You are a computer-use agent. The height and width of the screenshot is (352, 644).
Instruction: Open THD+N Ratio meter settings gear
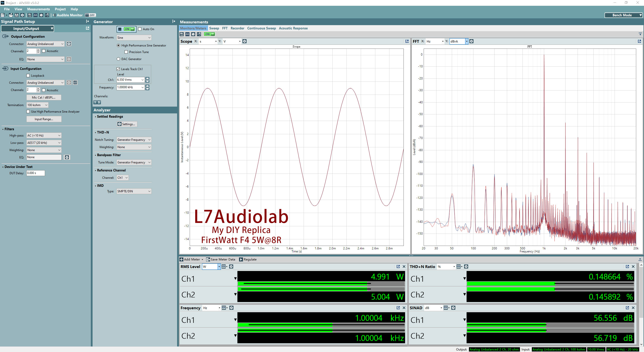coord(466,267)
